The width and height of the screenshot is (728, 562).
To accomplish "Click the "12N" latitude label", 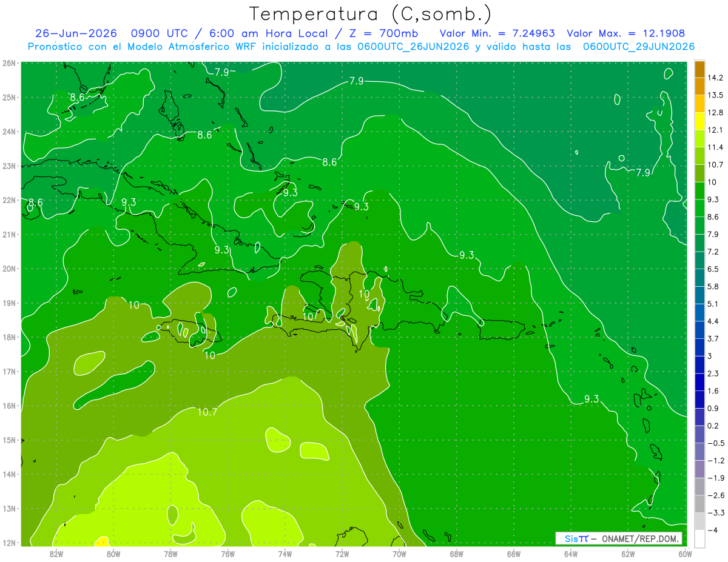I will 8,543.
